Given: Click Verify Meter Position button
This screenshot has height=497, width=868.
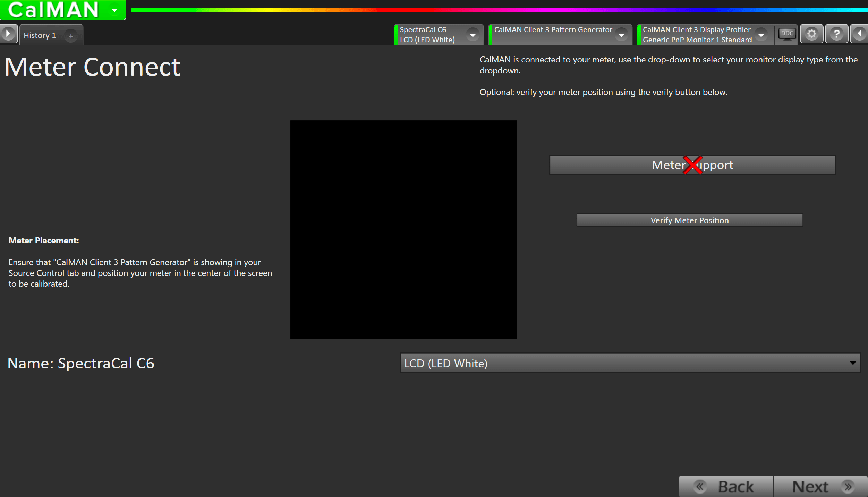Looking at the screenshot, I should [x=689, y=220].
